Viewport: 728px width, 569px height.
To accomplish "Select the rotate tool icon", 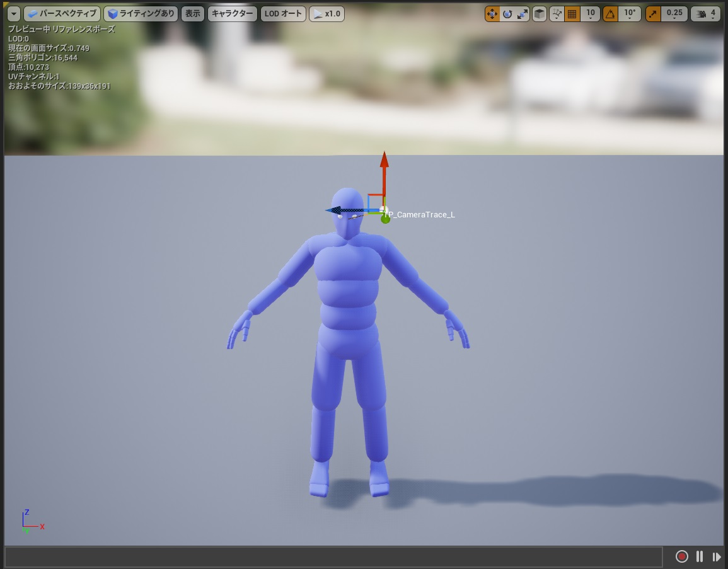I will pyautogui.click(x=507, y=14).
